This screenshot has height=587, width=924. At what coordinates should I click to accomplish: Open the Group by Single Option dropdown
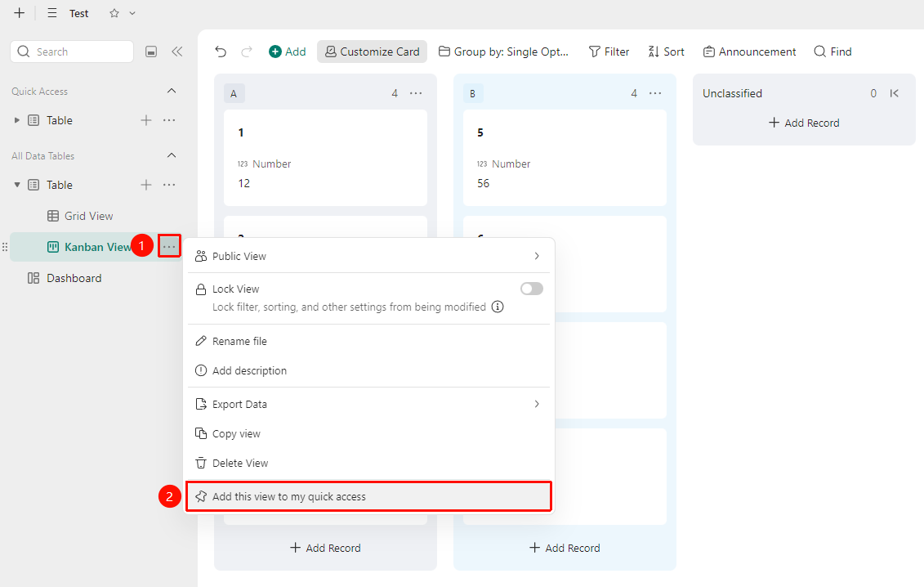click(504, 52)
